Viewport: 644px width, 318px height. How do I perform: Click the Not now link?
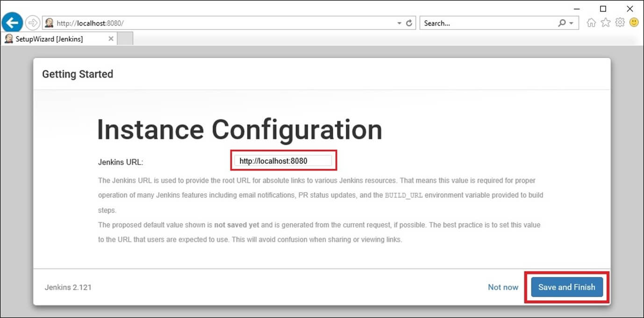tap(503, 287)
